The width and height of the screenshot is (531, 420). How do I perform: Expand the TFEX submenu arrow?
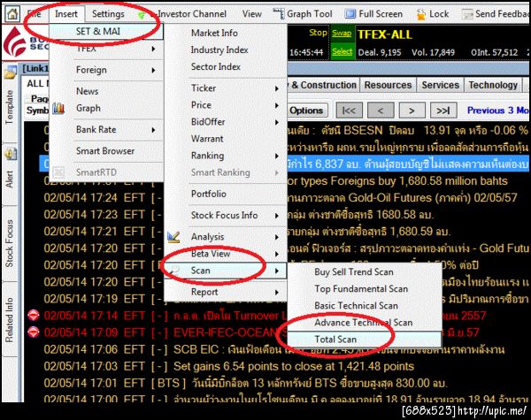[x=153, y=49]
